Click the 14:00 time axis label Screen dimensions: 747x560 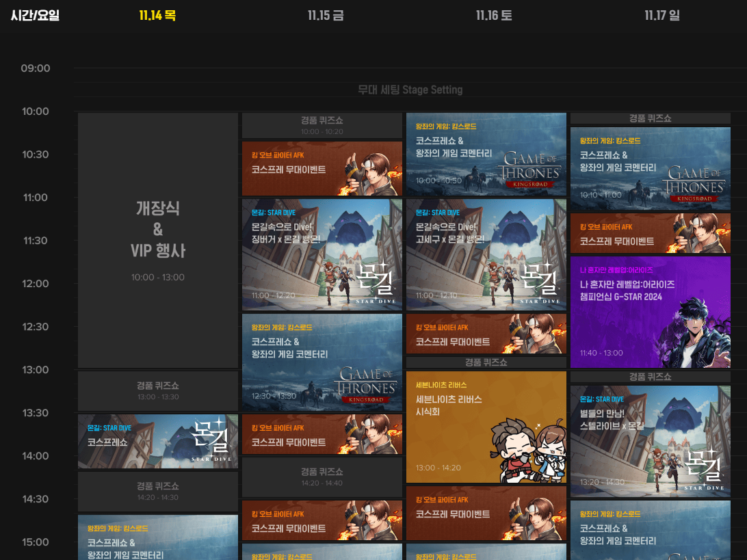[36, 456]
